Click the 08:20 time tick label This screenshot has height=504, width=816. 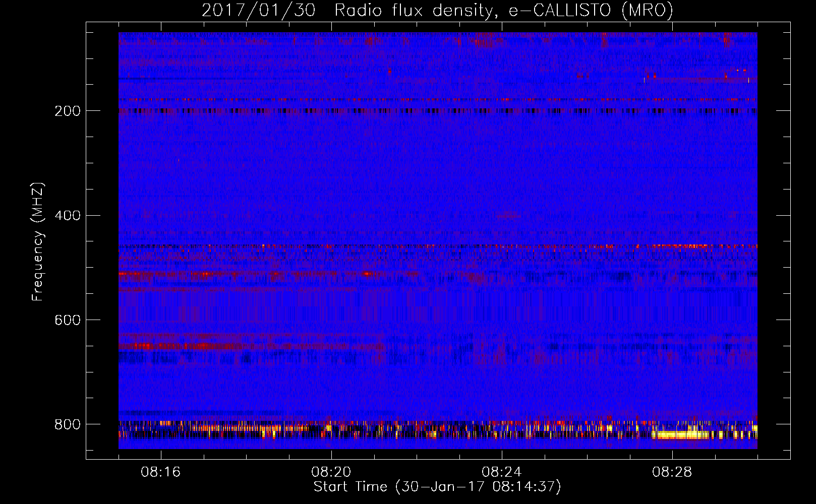tap(331, 472)
